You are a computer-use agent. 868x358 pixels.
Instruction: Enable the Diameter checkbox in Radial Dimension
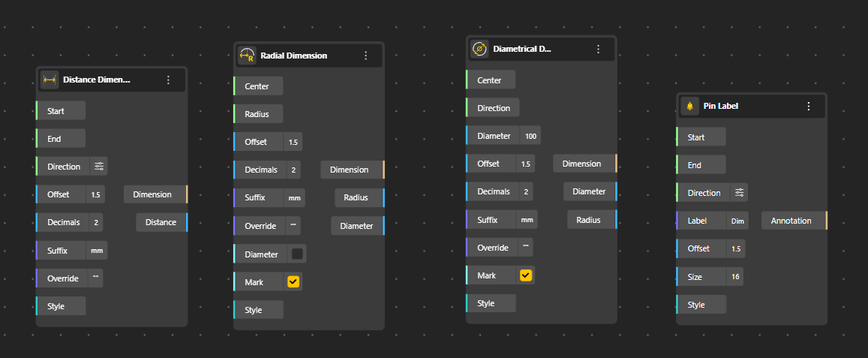(297, 254)
